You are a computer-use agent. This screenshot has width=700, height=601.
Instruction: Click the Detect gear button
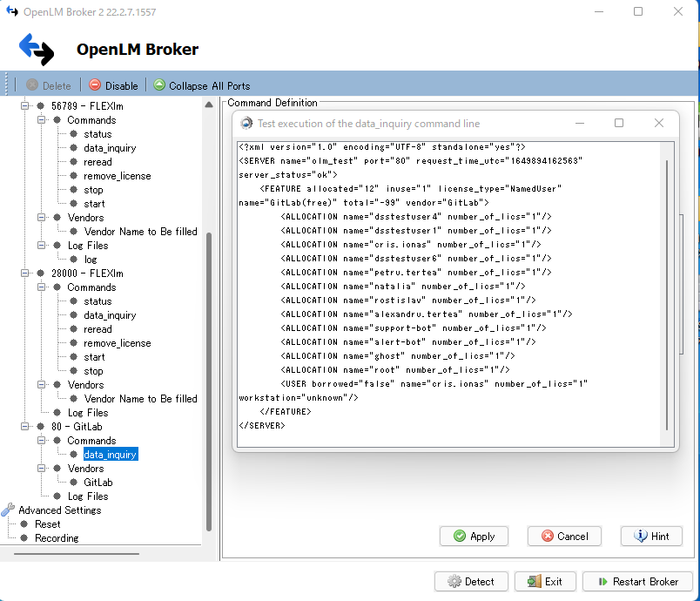click(x=471, y=582)
